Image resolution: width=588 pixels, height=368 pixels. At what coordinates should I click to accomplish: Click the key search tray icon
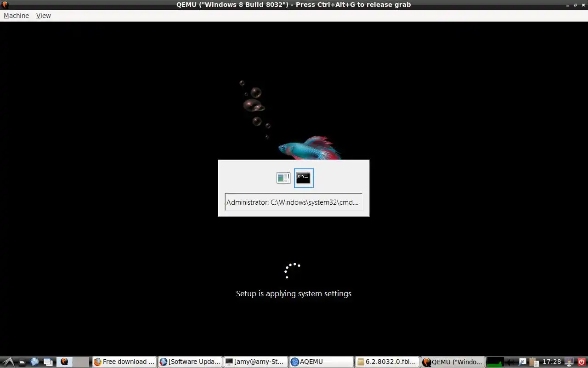[x=522, y=362]
